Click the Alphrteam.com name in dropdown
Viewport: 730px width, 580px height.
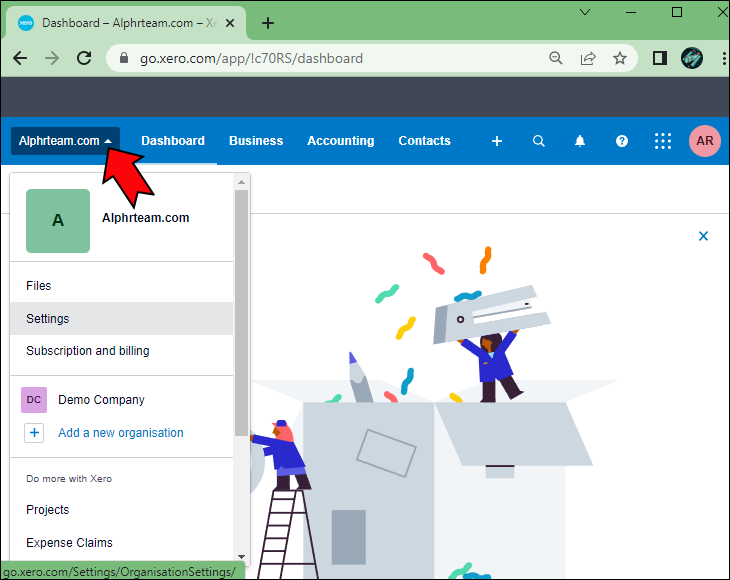[146, 218]
